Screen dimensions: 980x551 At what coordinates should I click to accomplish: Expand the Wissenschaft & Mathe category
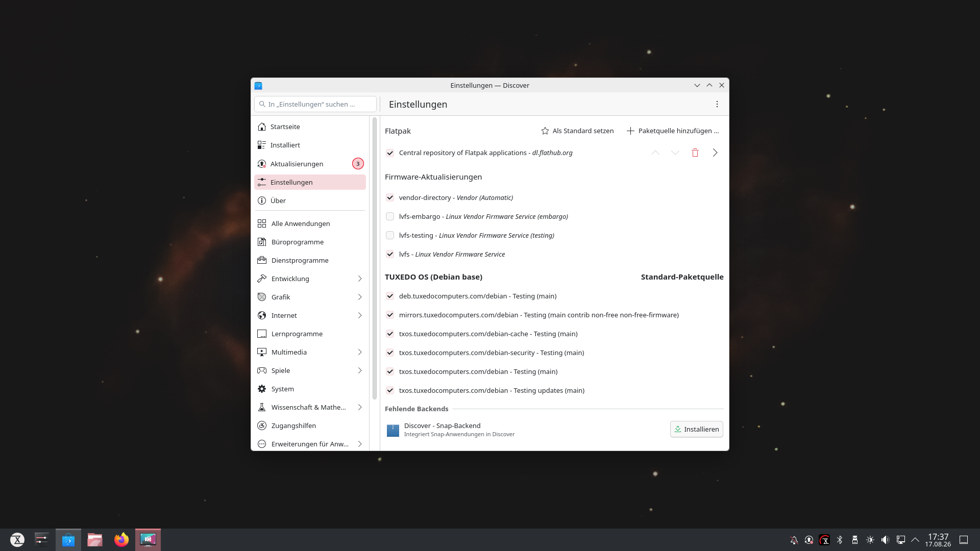tap(360, 407)
